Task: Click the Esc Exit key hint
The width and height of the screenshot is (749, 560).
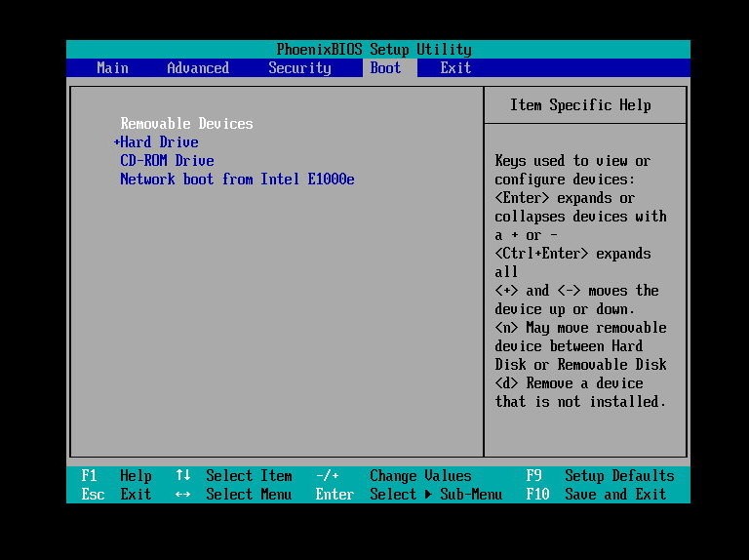Action: (116, 495)
